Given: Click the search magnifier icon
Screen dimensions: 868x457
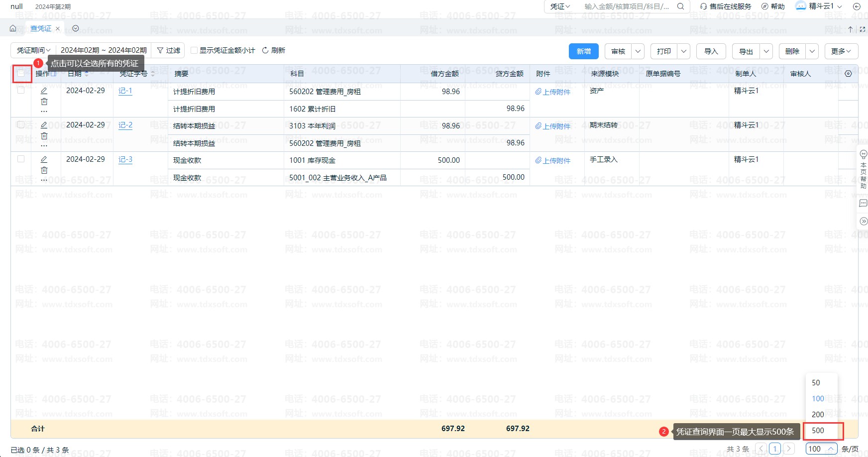Looking at the screenshot, I should tap(680, 6).
